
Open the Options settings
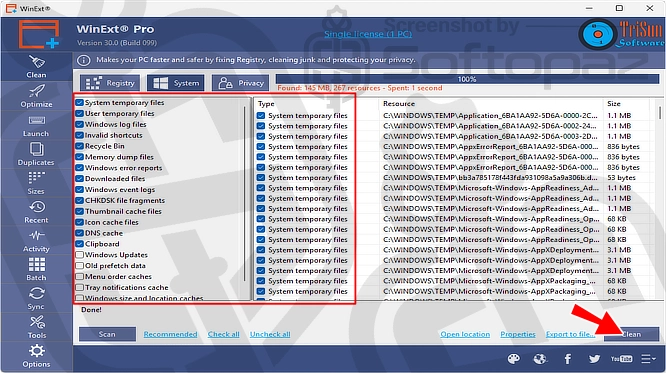36,356
